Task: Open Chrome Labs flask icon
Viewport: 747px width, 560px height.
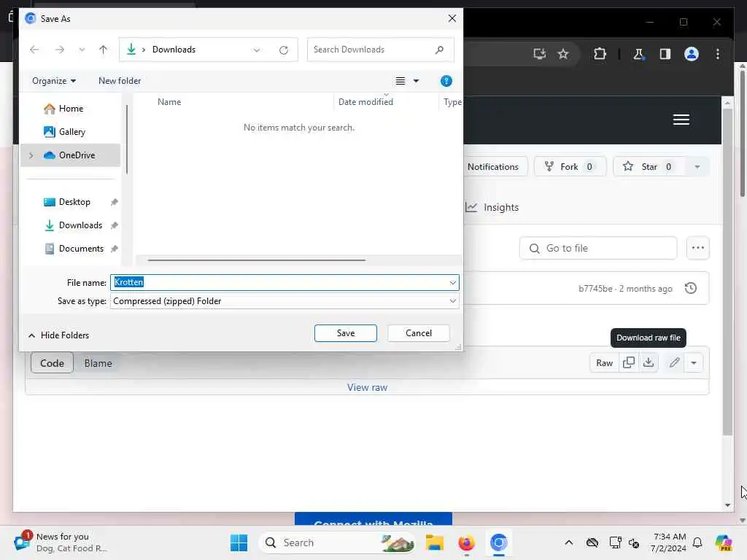Action: (x=638, y=54)
